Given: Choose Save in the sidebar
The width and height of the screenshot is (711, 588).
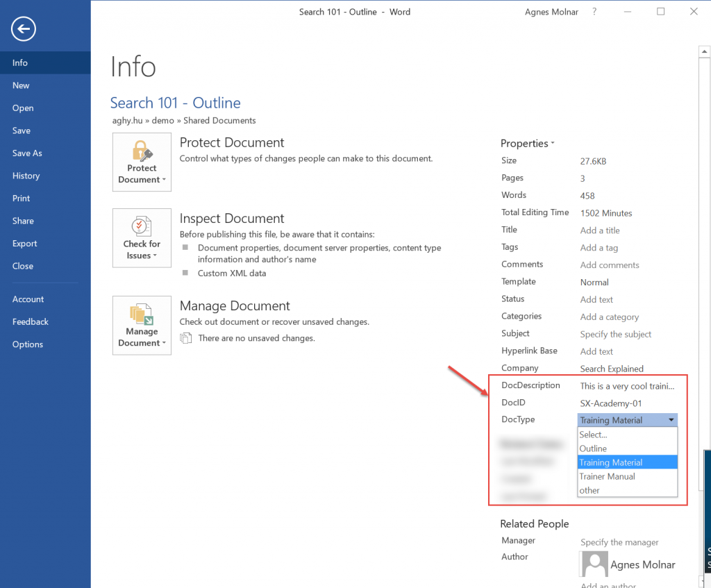Looking at the screenshot, I should [45, 131].
